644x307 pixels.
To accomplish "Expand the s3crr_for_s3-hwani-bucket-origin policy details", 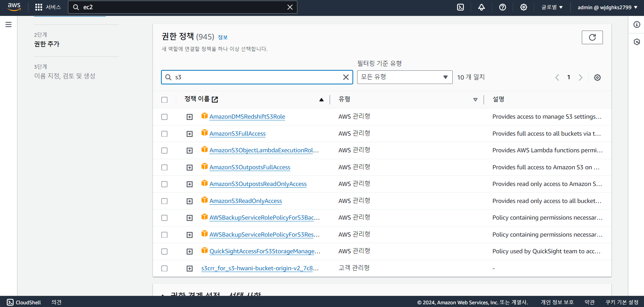I will pos(190,269).
